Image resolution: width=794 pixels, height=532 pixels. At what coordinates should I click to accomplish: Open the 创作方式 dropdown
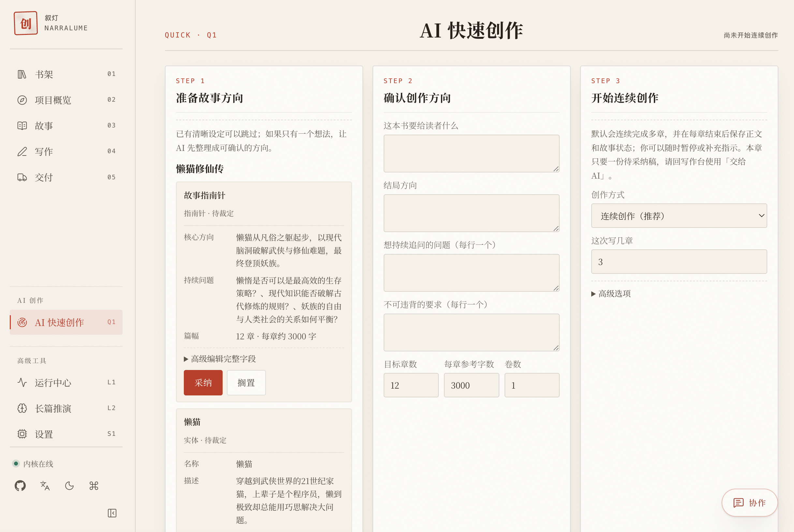tap(679, 216)
